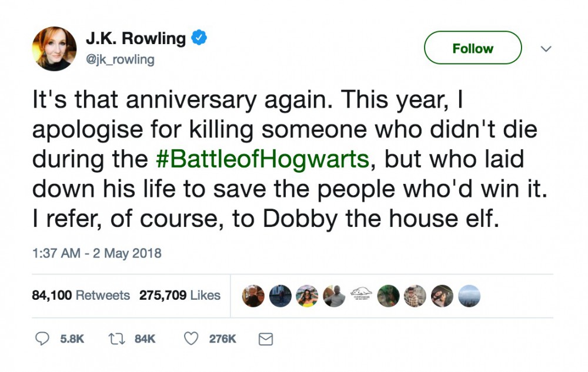Click the 1:37 AM - 2 May 2018 timestamp
The image size is (588, 372).
click(x=96, y=254)
